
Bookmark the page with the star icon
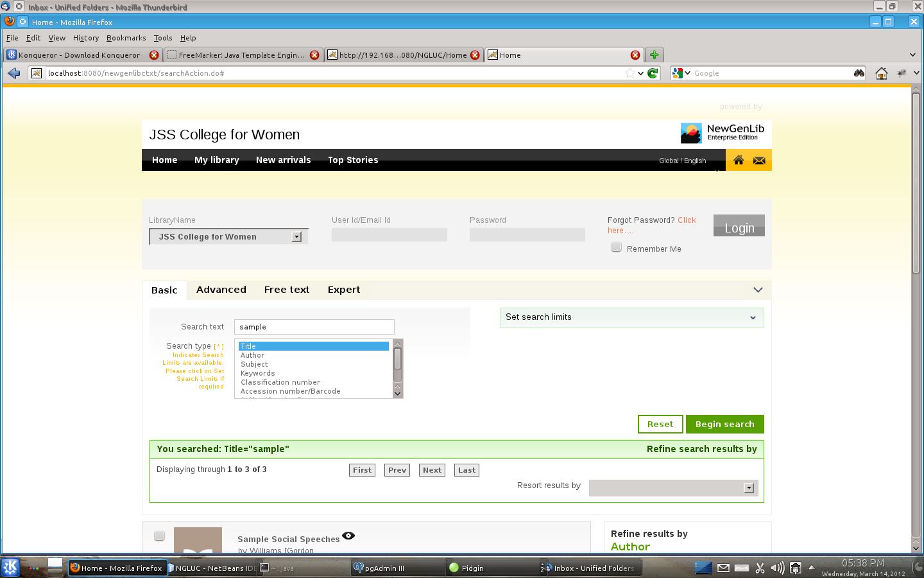pos(630,73)
